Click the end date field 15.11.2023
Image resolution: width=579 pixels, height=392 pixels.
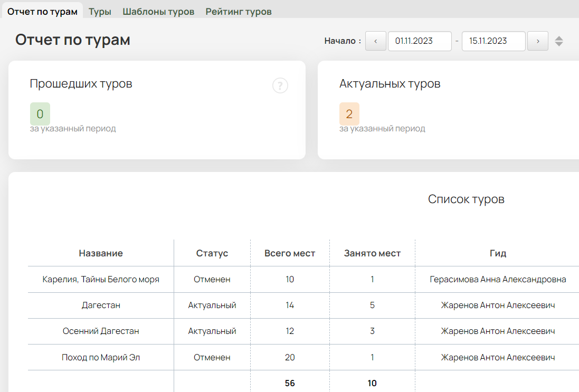pyautogui.click(x=493, y=41)
